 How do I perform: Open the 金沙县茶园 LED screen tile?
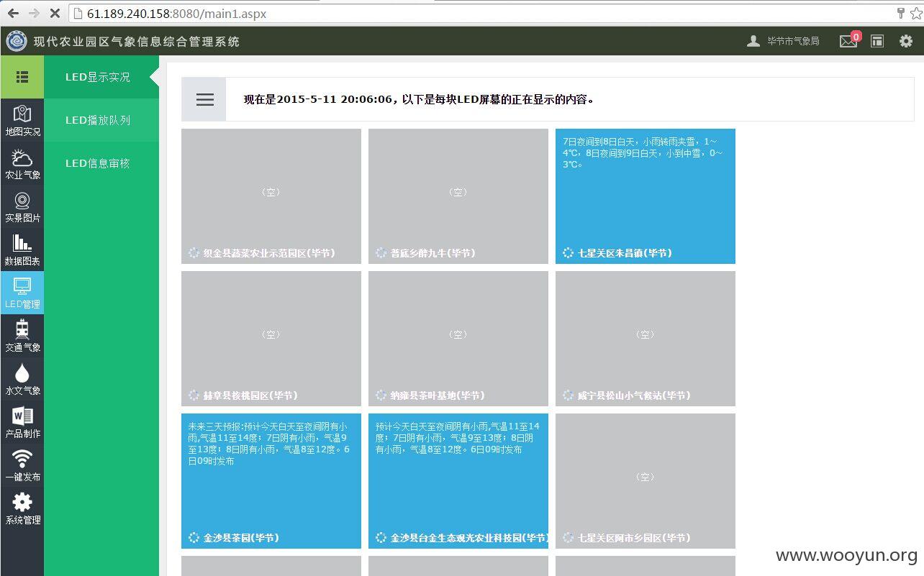click(271, 481)
